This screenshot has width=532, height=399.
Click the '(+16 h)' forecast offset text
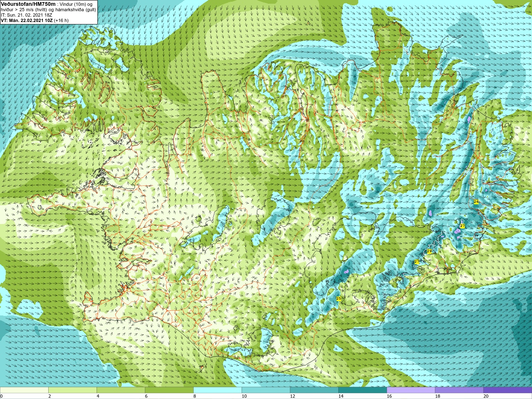(x=61, y=20)
